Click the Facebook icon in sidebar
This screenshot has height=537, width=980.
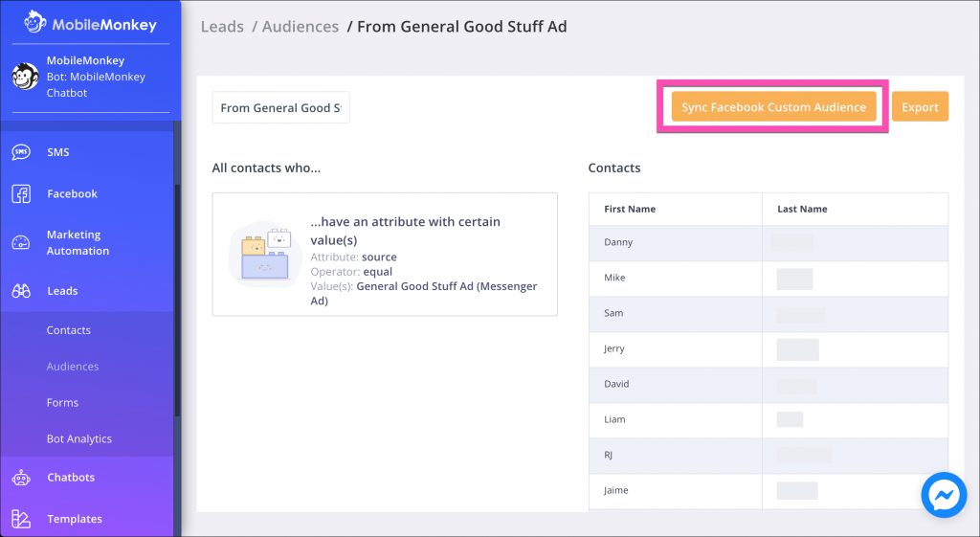point(21,193)
